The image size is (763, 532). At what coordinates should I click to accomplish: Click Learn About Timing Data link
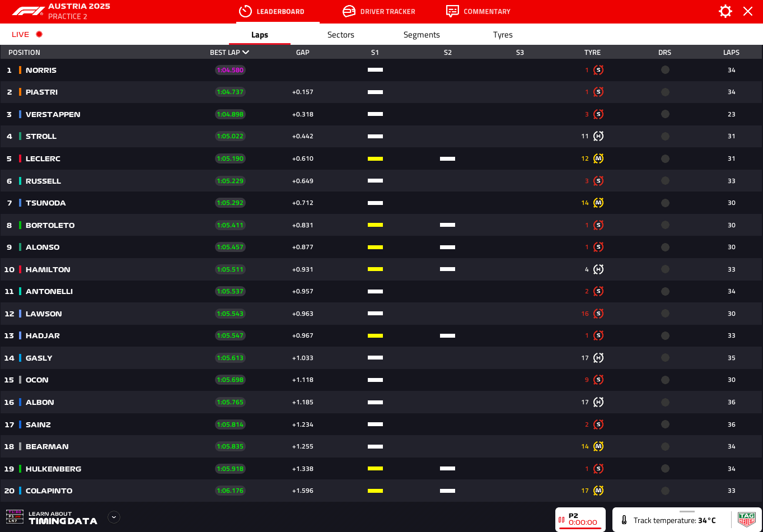pos(63,517)
